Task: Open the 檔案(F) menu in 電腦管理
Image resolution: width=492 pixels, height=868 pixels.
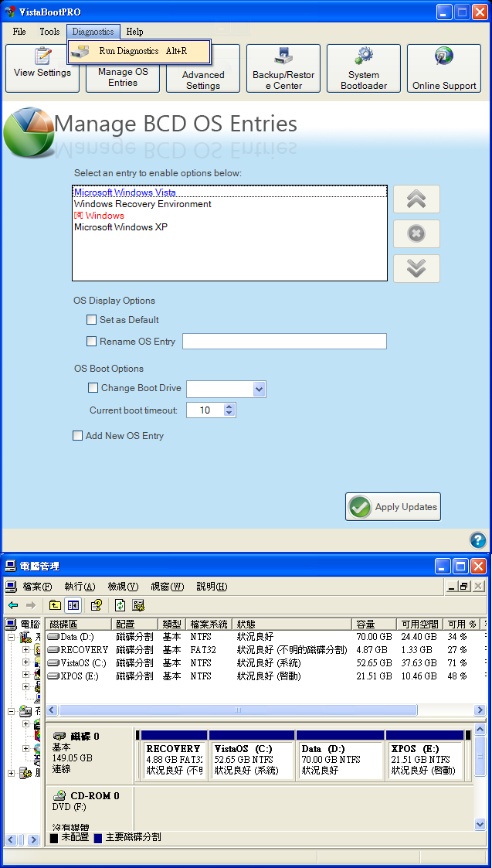Action: coord(37,586)
